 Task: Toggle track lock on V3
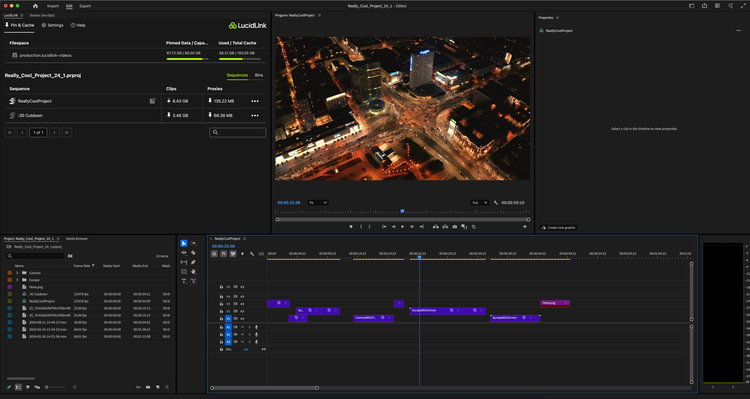click(221, 304)
